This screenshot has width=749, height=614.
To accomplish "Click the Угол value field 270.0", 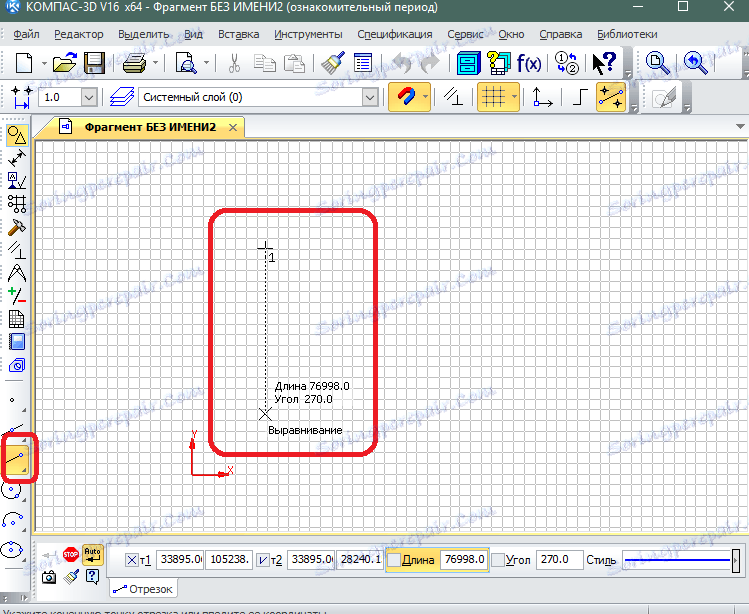I will (x=560, y=560).
